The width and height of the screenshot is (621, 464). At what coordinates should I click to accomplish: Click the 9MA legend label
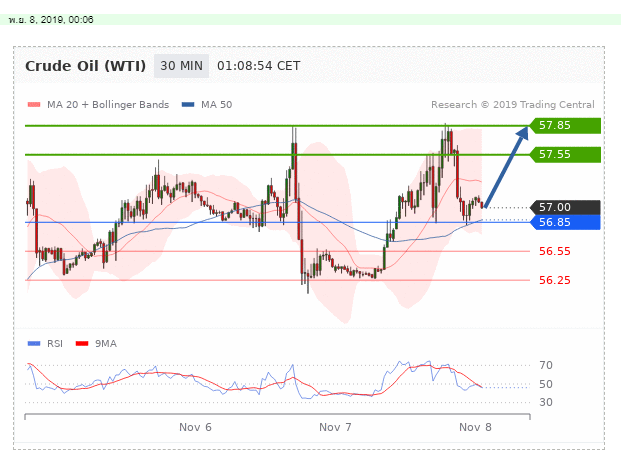(106, 344)
